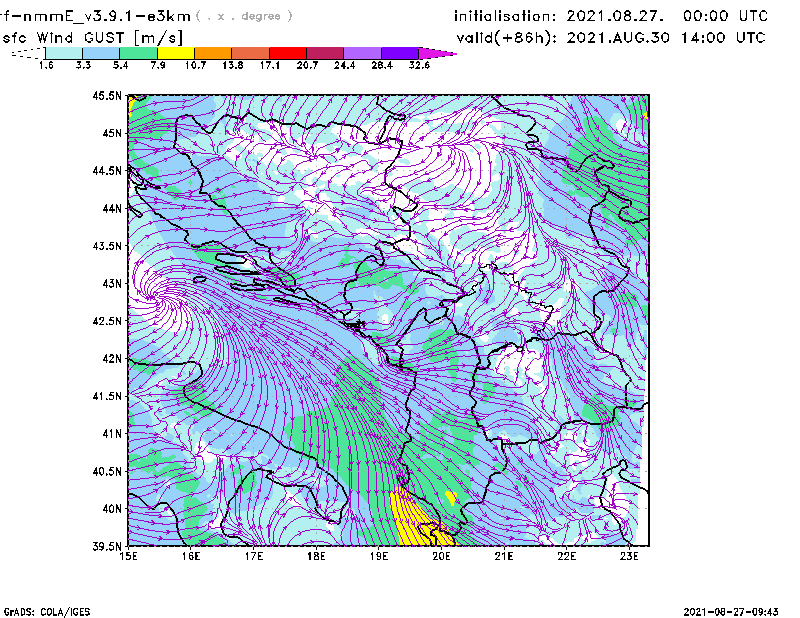
Task: Click the 45N latitude label
Action: coord(112,133)
